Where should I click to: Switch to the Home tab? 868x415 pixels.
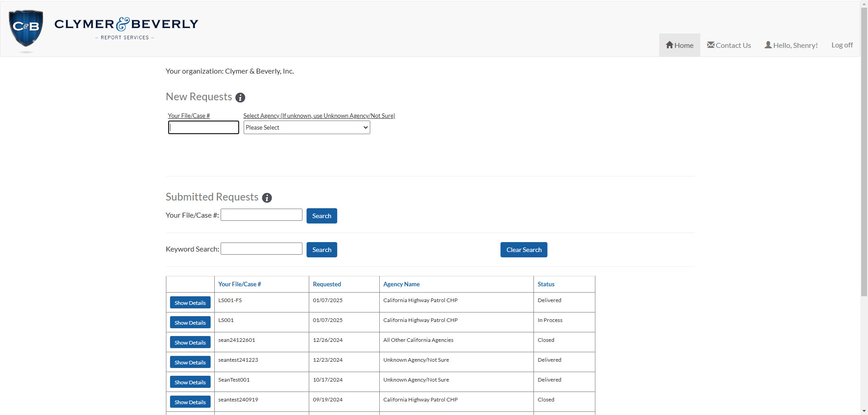coord(679,45)
